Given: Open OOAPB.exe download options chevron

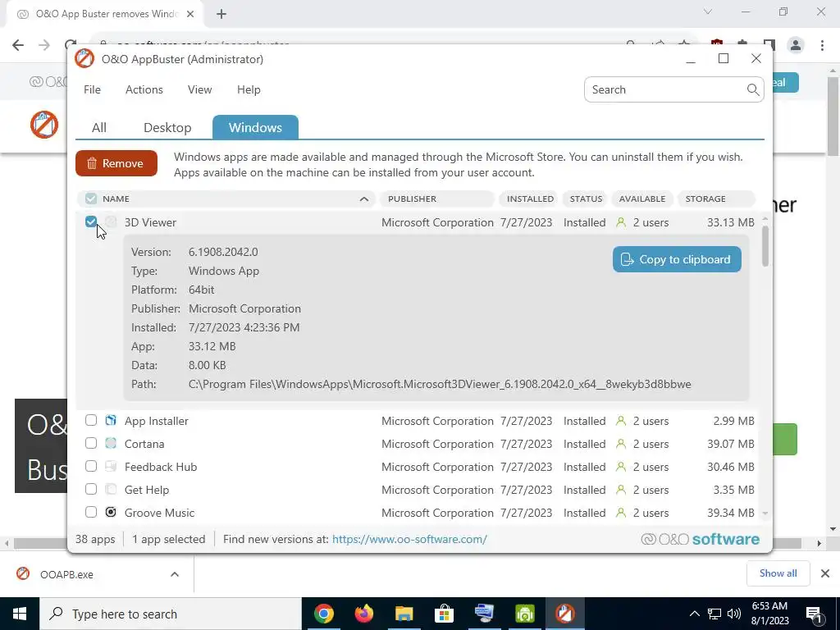Looking at the screenshot, I should coord(175,574).
